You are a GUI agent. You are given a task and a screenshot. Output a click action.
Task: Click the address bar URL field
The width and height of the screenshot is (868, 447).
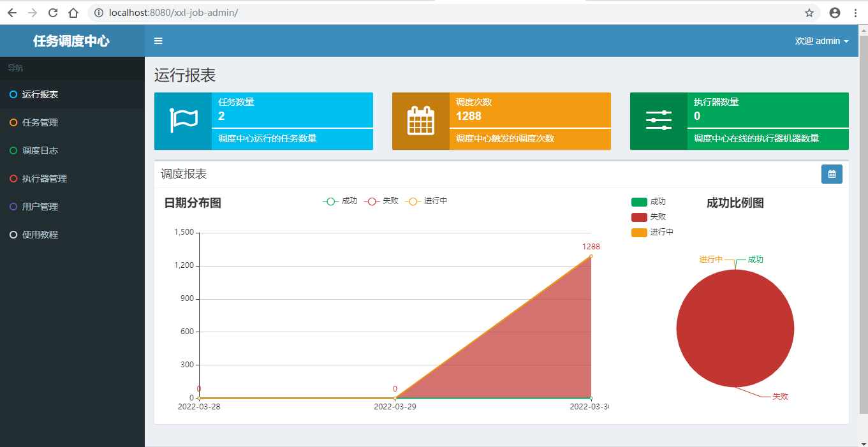click(453, 12)
